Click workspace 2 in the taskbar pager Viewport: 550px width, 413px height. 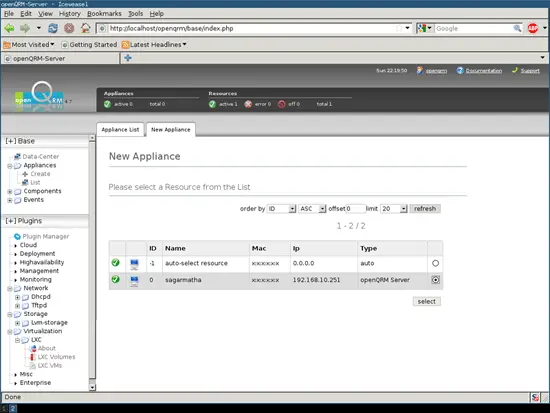click(13, 408)
